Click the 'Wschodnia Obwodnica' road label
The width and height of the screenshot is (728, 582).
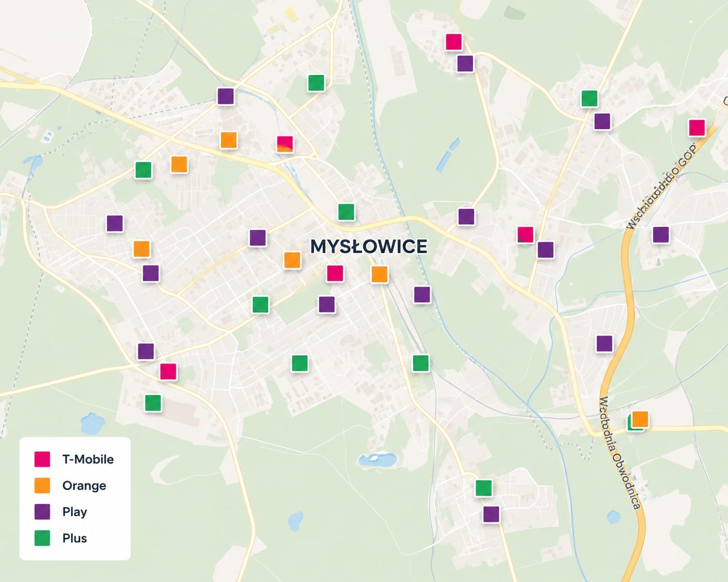click(620, 453)
